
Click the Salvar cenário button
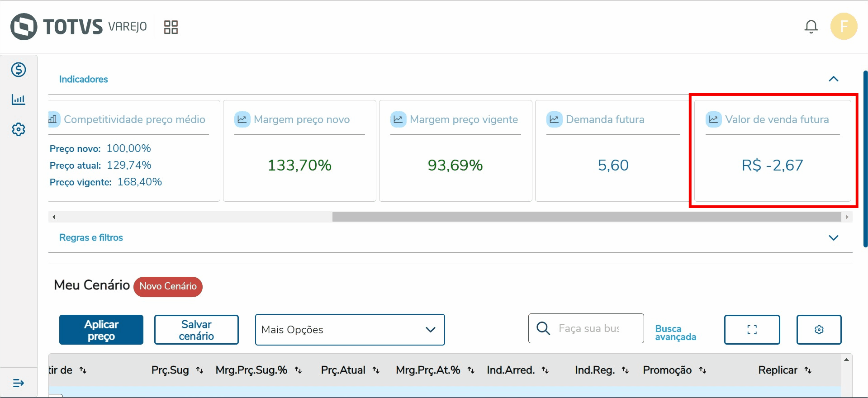[x=196, y=330]
